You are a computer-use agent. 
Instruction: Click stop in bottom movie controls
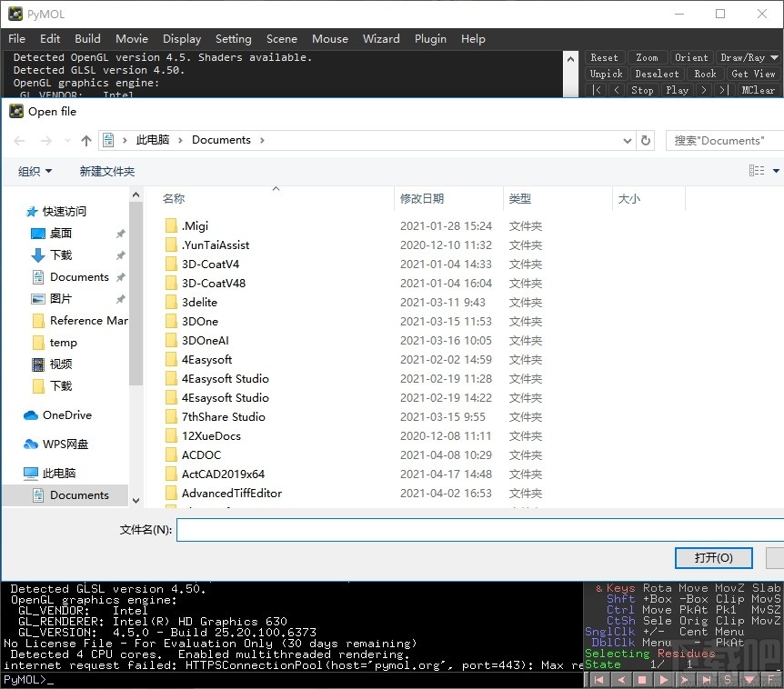[x=642, y=680]
